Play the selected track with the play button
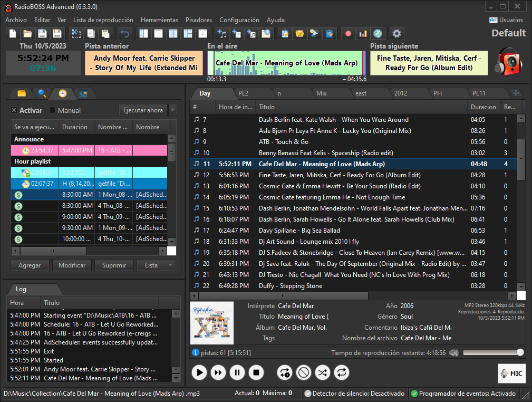 [x=199, y=373]
